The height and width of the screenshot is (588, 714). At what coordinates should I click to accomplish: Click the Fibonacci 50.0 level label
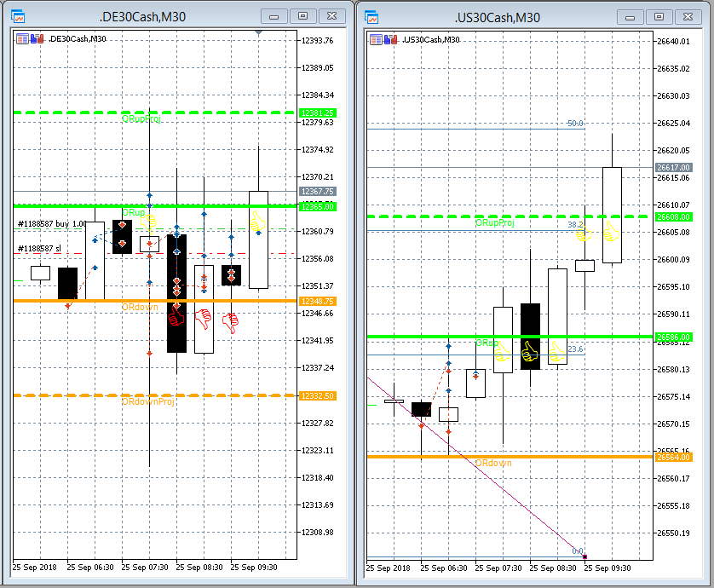tap(575, 124)
